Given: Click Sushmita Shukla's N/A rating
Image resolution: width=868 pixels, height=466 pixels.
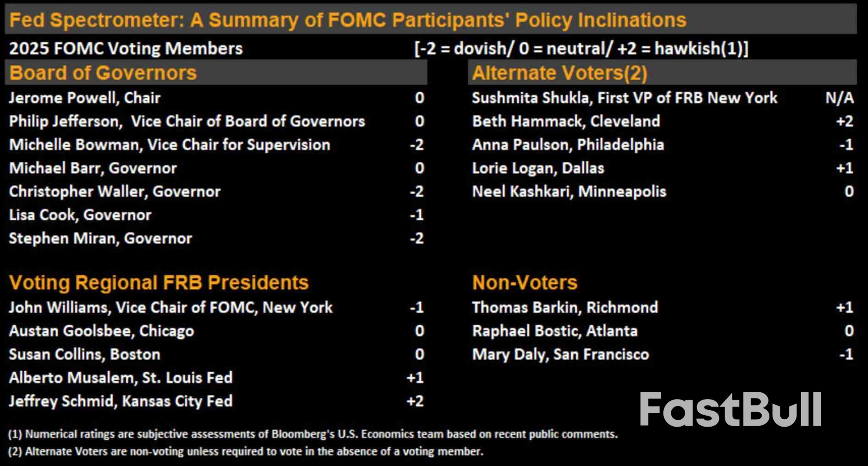Looking at the screenshot, I should (x=839, y=98).
